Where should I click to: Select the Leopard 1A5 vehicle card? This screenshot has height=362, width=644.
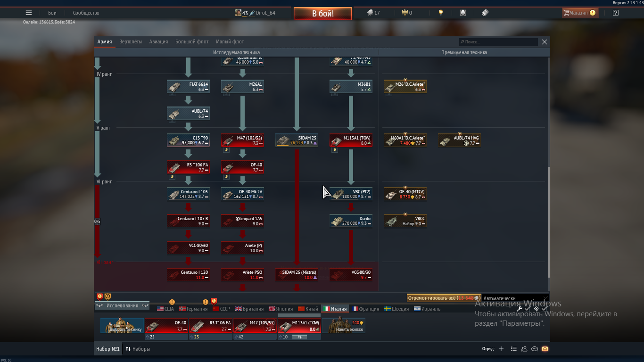(242, 221)
